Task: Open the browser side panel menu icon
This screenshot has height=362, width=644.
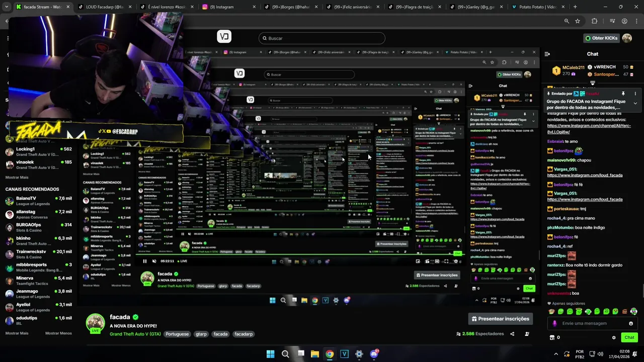Action: coord(612,21)
